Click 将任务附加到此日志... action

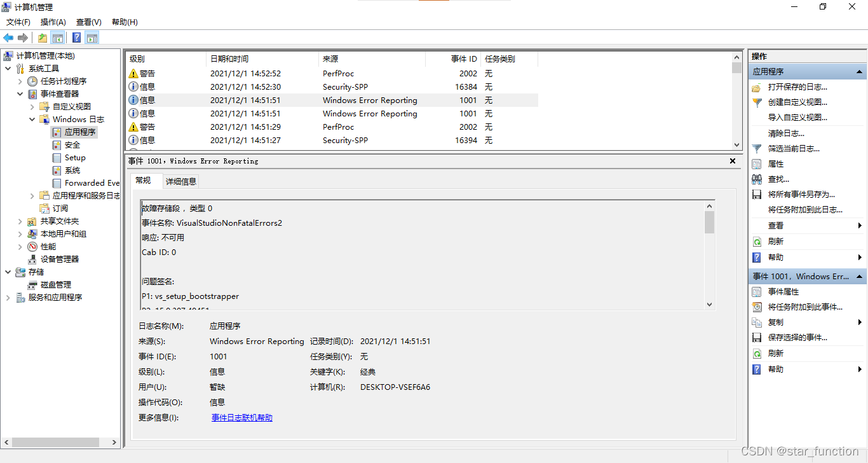pos(805,210)
